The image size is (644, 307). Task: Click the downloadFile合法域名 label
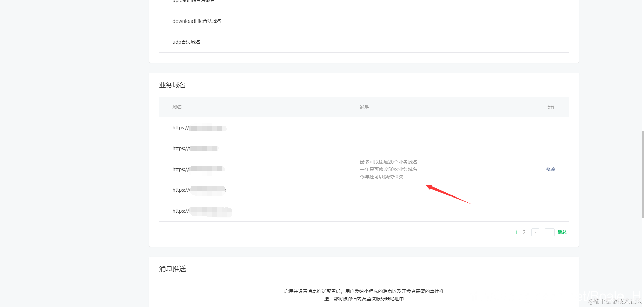(197, 21)
